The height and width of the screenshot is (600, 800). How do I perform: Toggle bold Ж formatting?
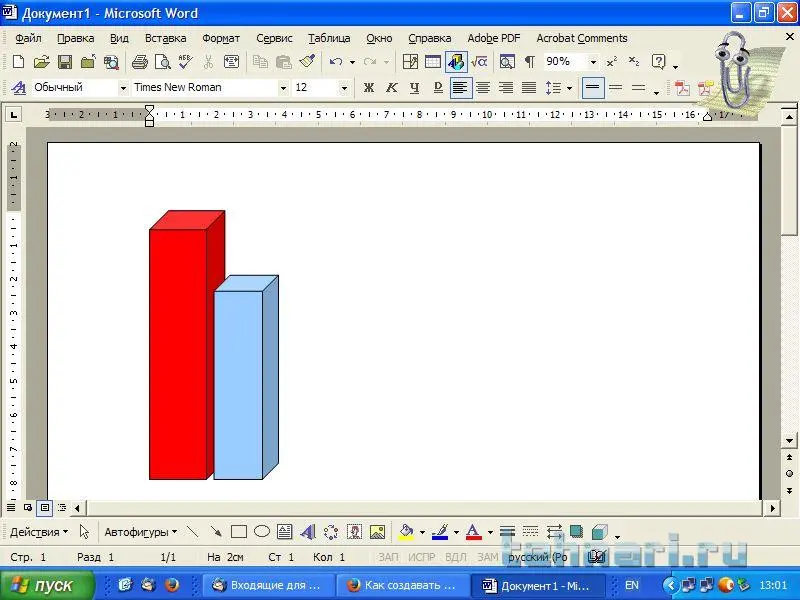(x=368, y=88)
